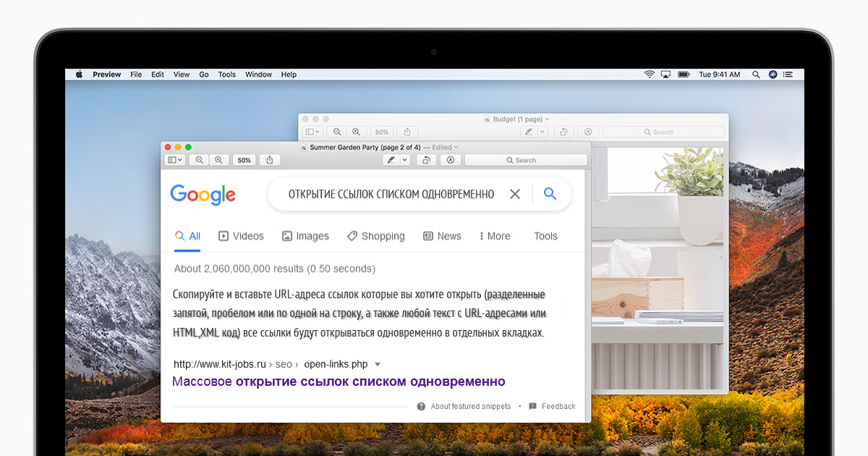Viewport: 868px width, 456px height.
Task: Zoom out in the Budget window
Action: tap(336, 132)
